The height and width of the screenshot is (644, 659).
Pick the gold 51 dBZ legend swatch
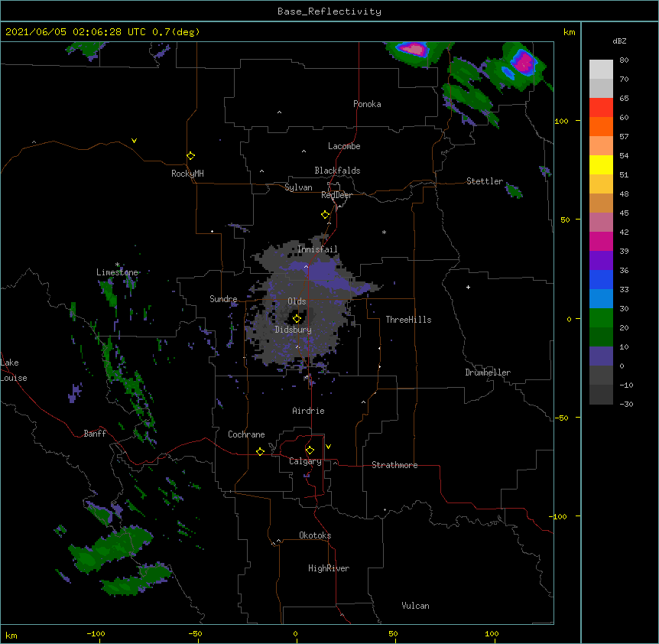601,184
